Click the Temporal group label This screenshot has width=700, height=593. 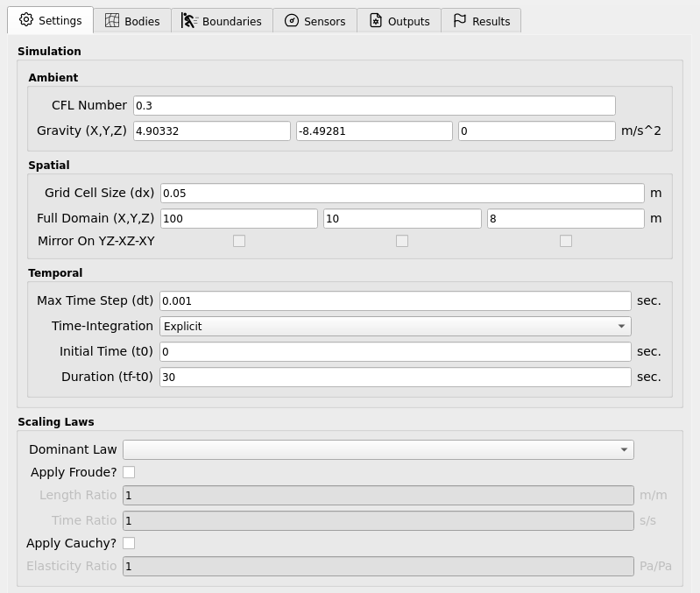point(55,273)
